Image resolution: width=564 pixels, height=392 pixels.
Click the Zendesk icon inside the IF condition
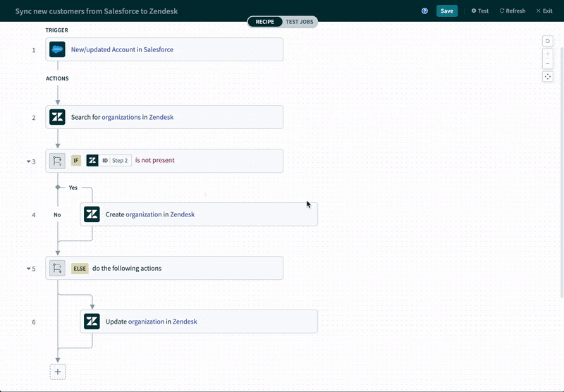pyautogui.click(x=92, y=161)
